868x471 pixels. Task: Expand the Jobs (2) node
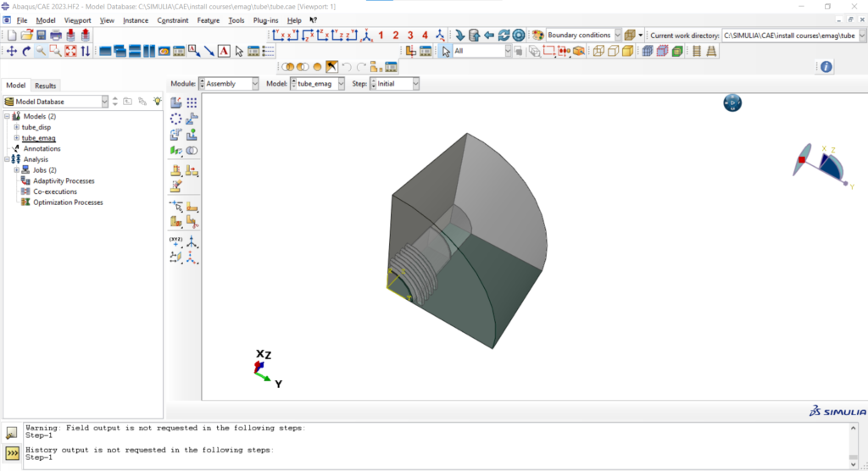pos(17,170)
